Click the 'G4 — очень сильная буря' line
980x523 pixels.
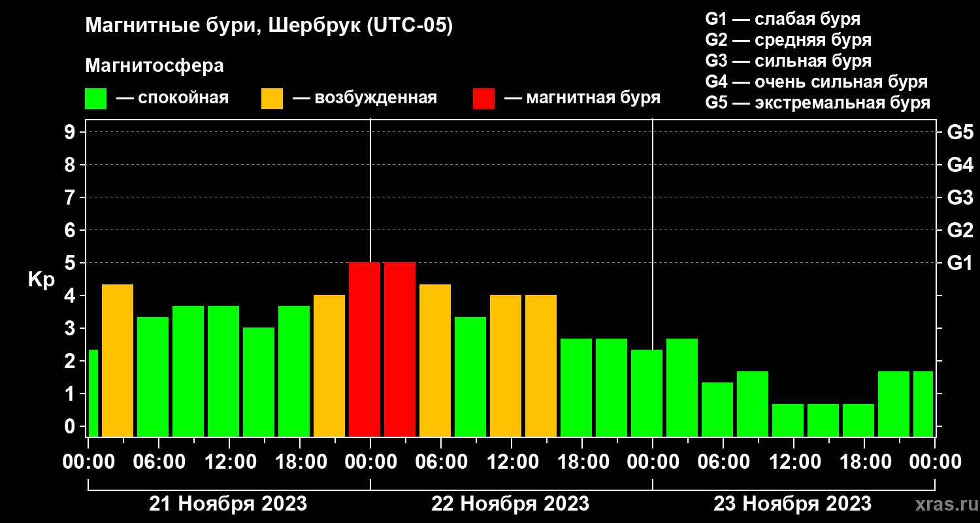point(816,82)
